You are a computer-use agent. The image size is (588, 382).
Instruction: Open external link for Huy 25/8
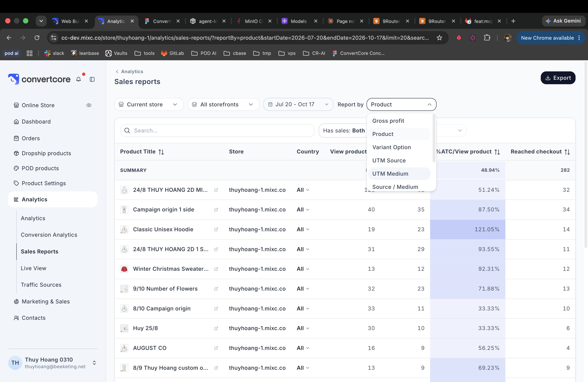pyautogui.click(x=216, y=328)
